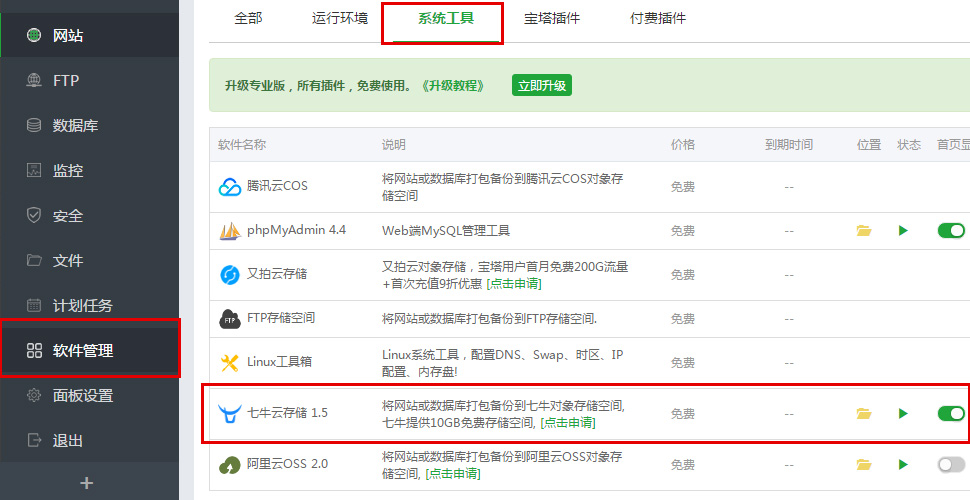The width and height of the screenshot is (970, 500).
Task: Open 阿里云OSS folder location icon
Action: pos(864,464)
